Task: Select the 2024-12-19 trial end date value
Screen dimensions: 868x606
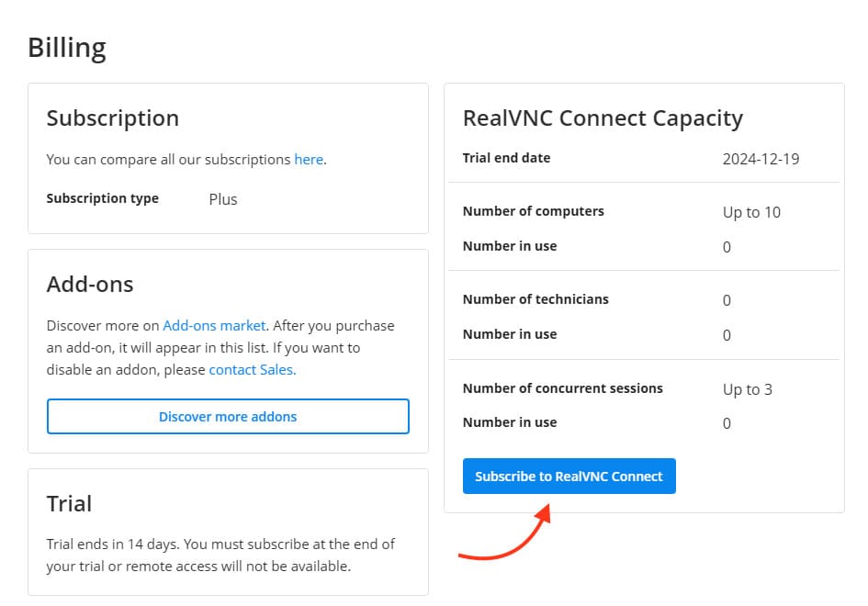Action: (x=761, y=159)
